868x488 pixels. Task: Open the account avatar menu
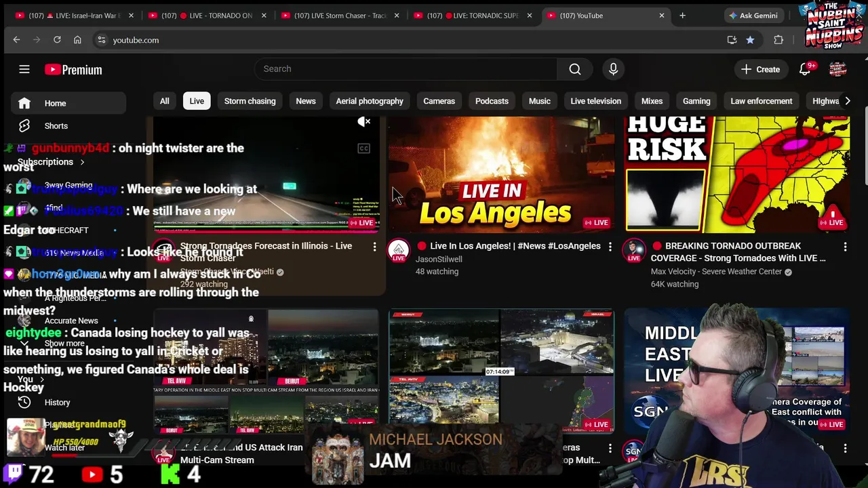click(x=838, y=69)
